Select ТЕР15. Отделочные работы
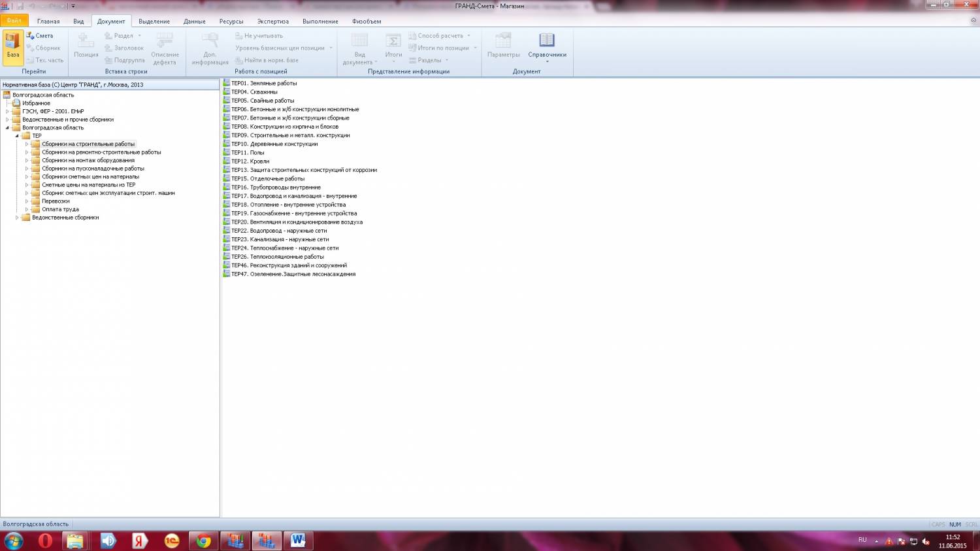 [268, 178]
